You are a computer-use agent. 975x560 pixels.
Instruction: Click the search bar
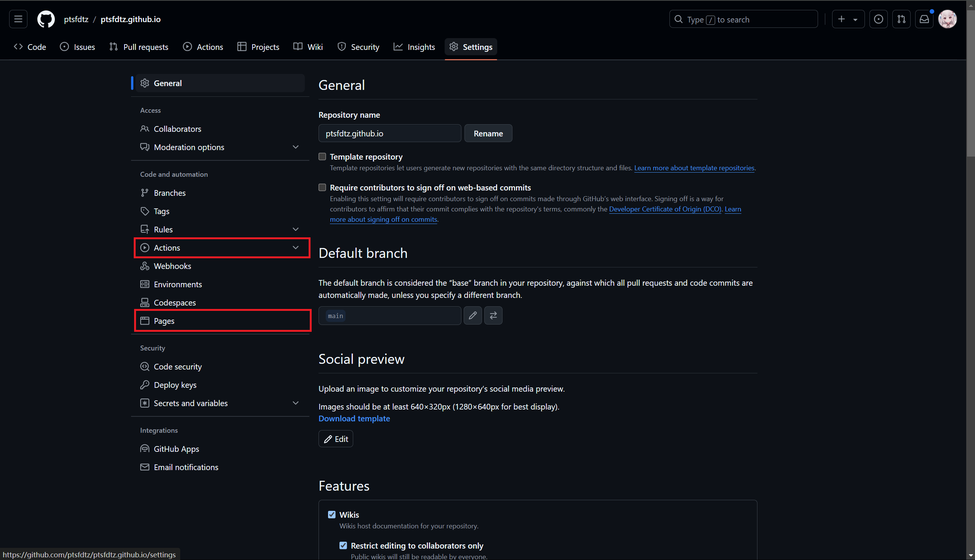pos(743,19)
